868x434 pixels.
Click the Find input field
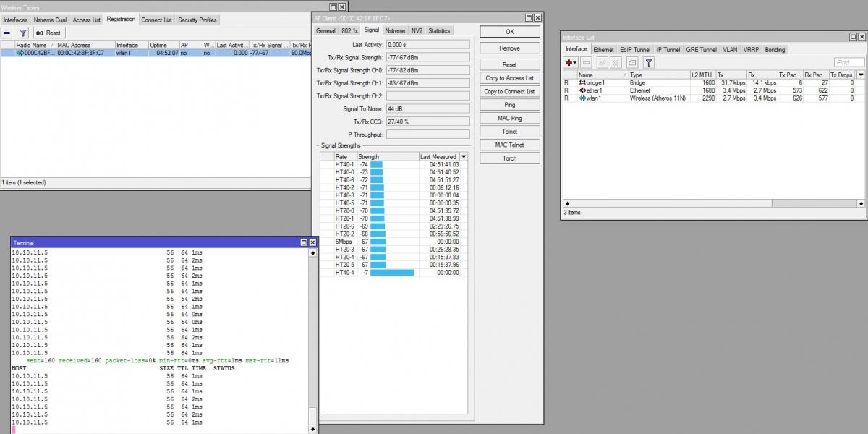[x=849, y=63]
